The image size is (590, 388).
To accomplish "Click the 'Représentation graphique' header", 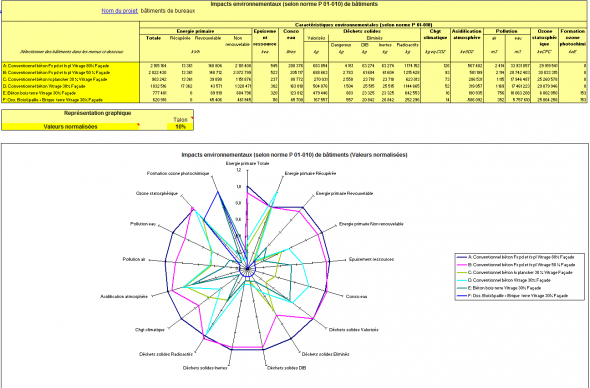I will tap(97, 113).
